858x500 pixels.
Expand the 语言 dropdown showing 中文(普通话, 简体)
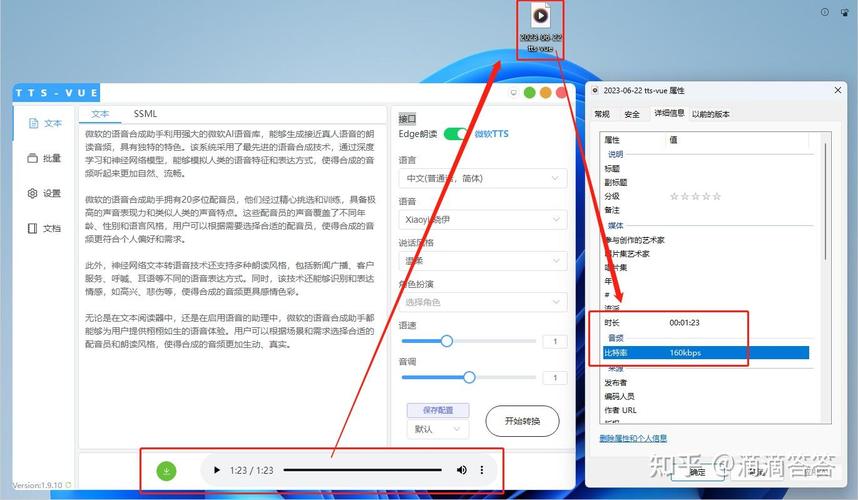(x=483, y=178)
